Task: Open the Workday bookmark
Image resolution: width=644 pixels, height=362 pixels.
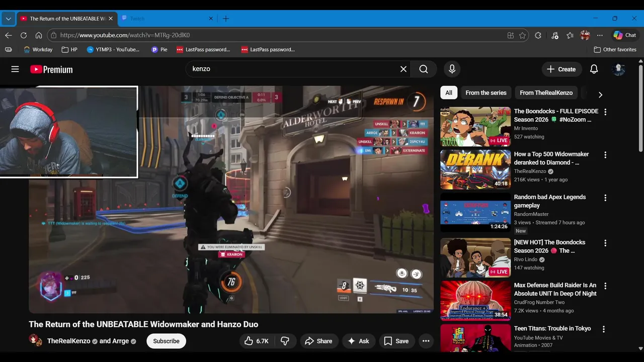Action: click(38, 49)
